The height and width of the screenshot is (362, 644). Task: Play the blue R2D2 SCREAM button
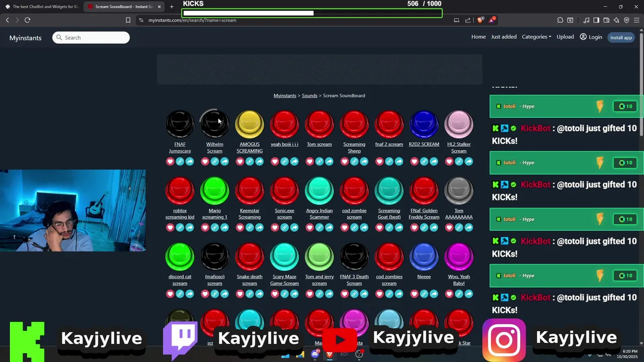tap(424, 124)
